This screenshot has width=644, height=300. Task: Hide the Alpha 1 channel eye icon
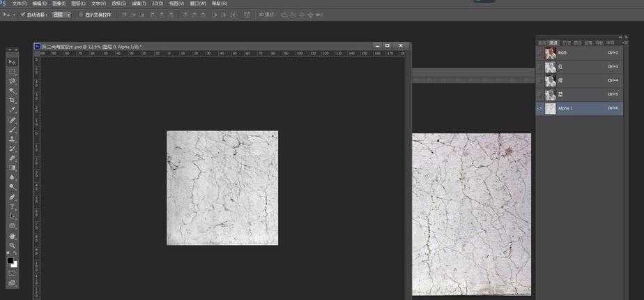[540, 108]
